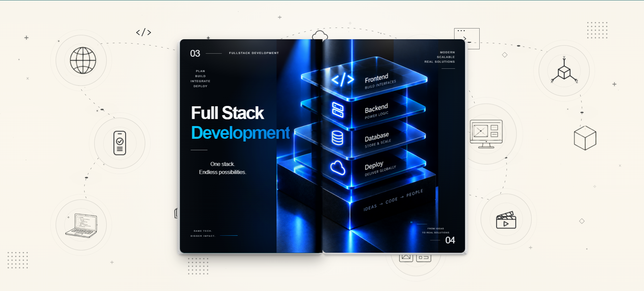Click the blue 'Development' heading

pyautogui.click(x=240, y=132)
